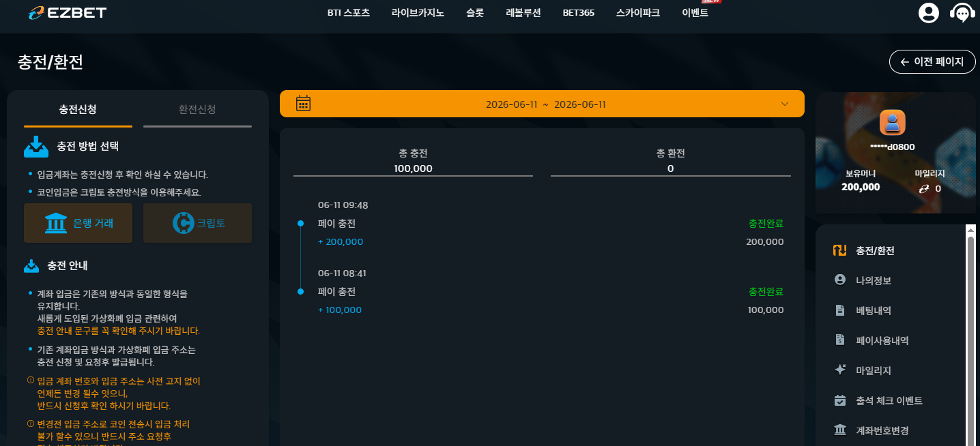Open the customer support headset chat icon
The height and width of the screenshot is (446, 980).
(962, 13)
